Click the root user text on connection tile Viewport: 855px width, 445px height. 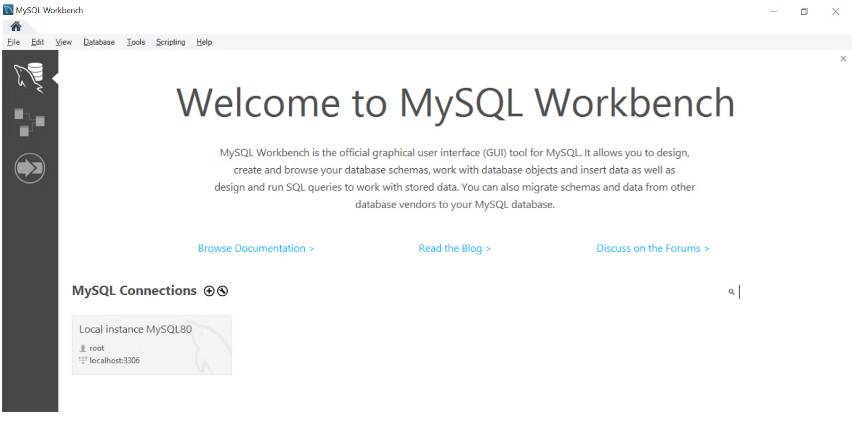pos(97,348)
